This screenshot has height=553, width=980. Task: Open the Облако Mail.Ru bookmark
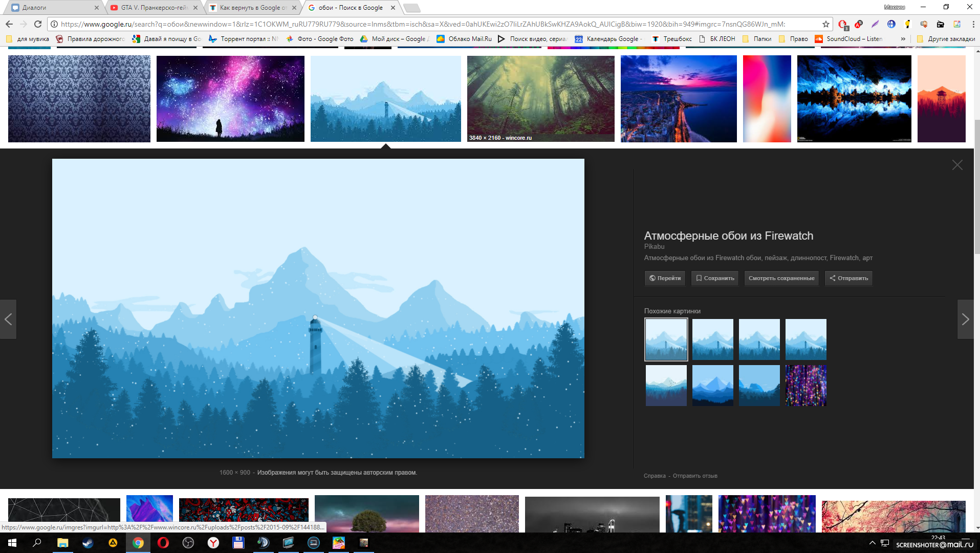(464, 39)
